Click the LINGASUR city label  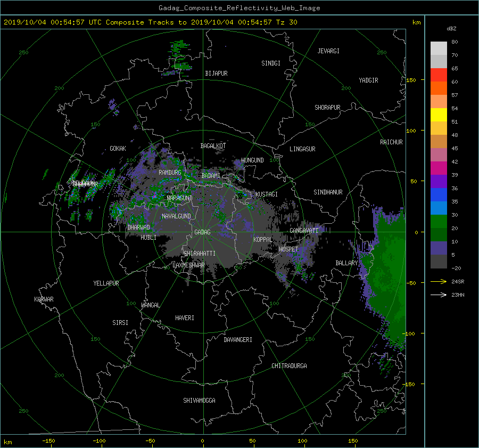pyautogui.click(x=302, y=149)
